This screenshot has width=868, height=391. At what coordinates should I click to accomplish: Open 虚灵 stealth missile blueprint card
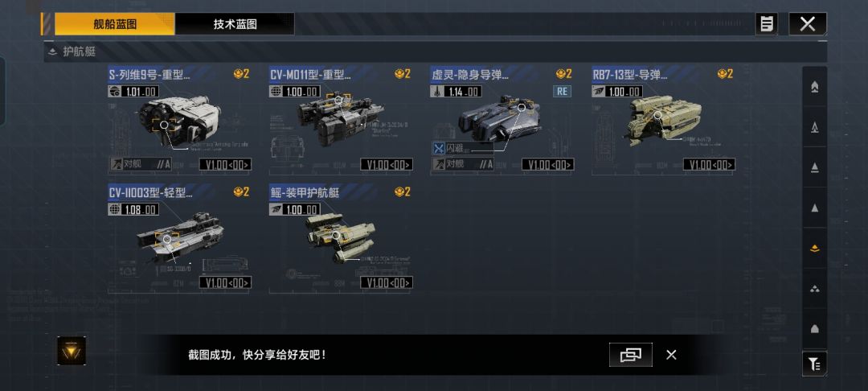(502, 119)
